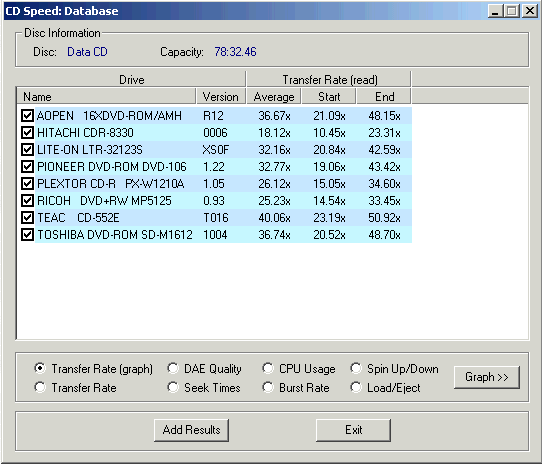This screenshot has width=542, height=464.
Task: Click version value T016
Action: pos(216,217)
